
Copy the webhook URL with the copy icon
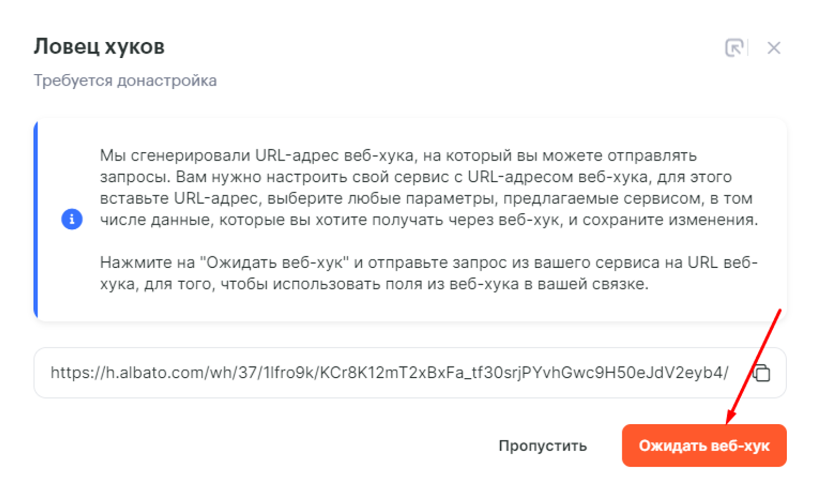coord(762,373)
